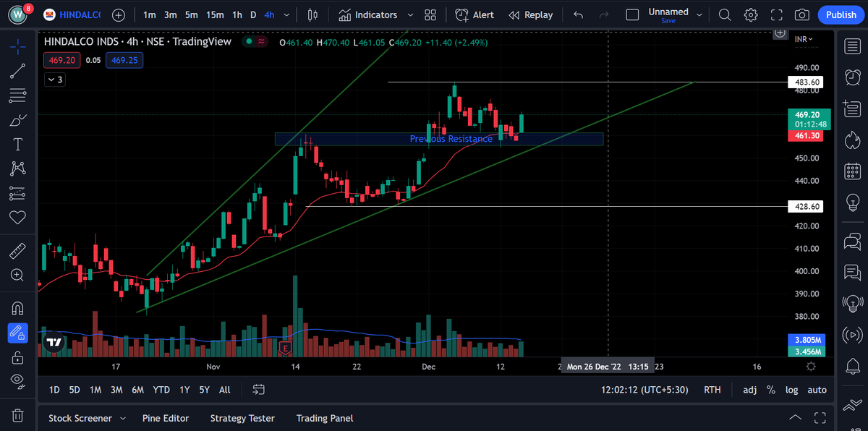Open the chart settings gear

pyautogui.click(x=752, y=14)
